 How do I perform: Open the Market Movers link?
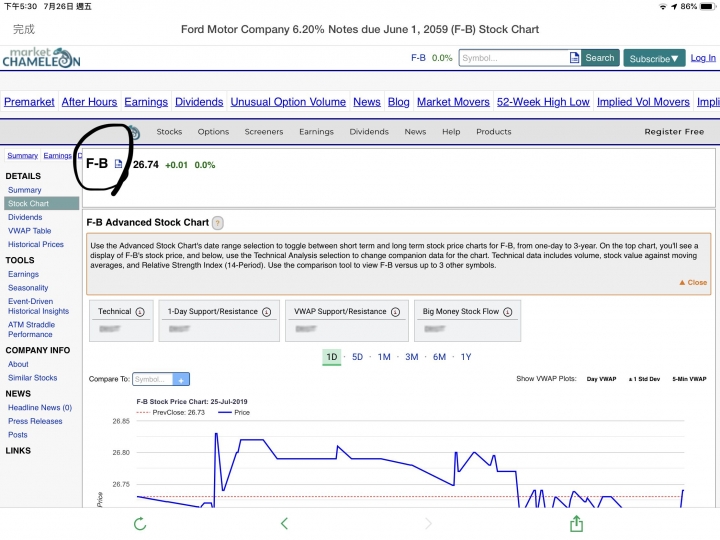point(453,102)
